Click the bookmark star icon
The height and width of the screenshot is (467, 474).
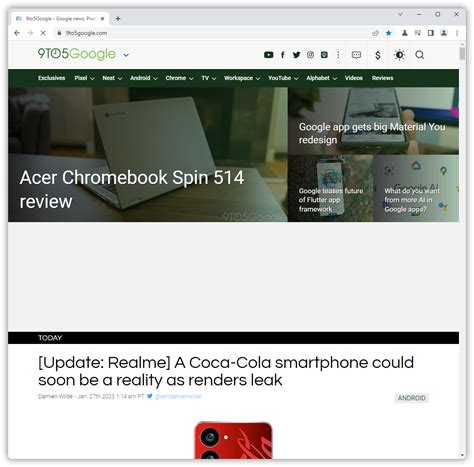(388, 33)
